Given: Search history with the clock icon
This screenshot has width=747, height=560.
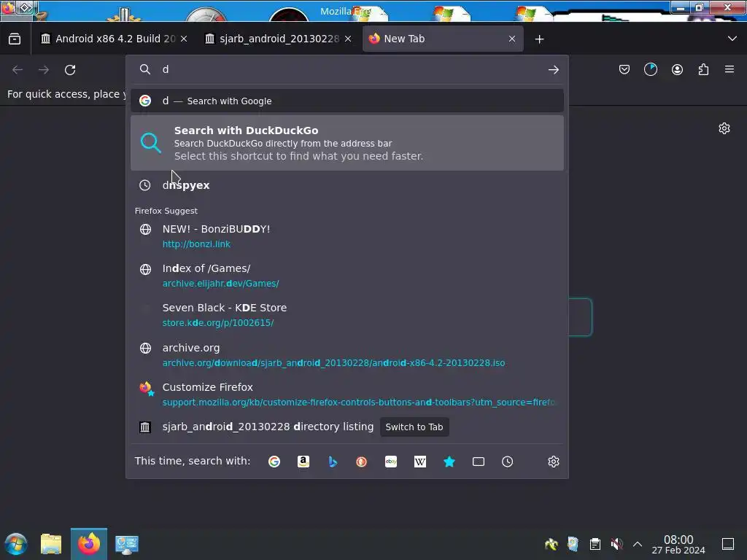Looking at the screenshot, I should coord(508,462).
